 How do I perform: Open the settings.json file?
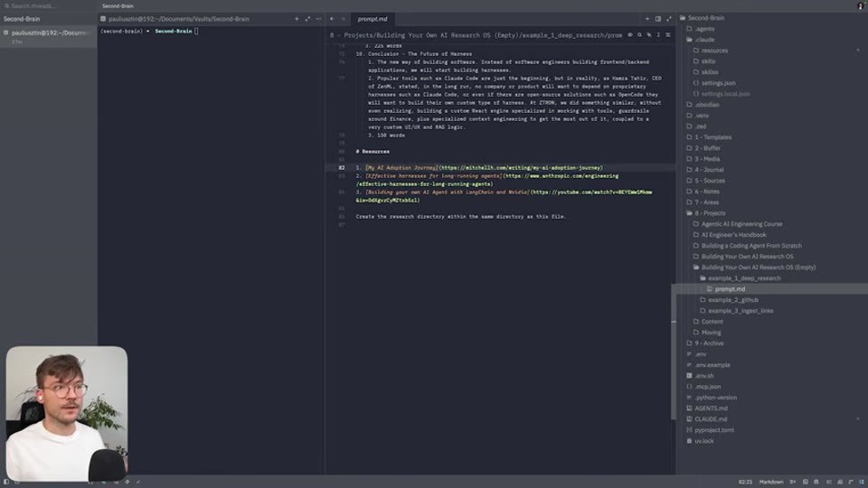718,83
